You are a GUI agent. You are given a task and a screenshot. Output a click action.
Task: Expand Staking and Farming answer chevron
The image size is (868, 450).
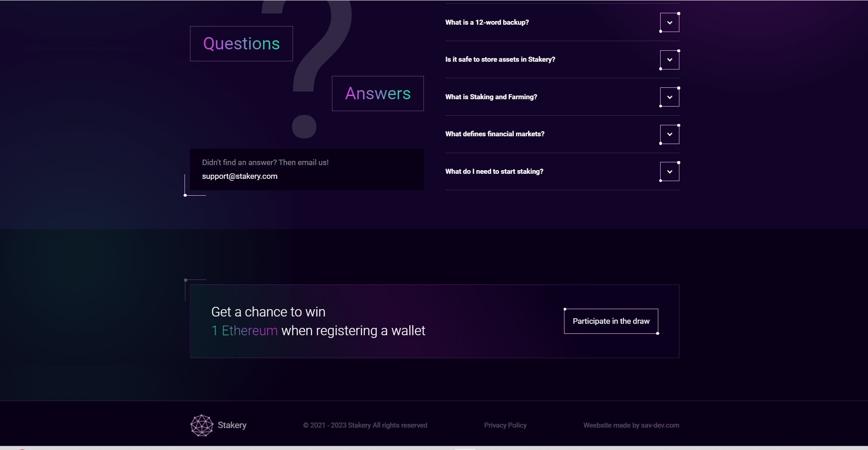click(669, 97)
